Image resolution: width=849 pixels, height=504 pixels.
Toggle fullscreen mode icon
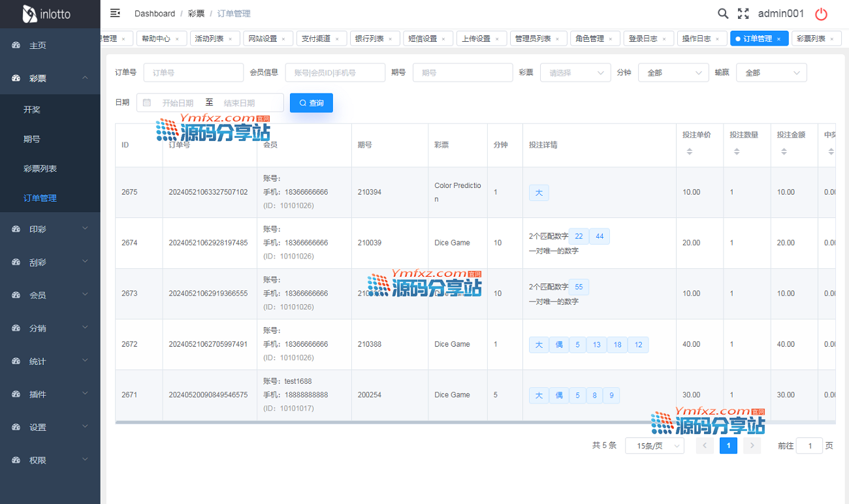743,14
